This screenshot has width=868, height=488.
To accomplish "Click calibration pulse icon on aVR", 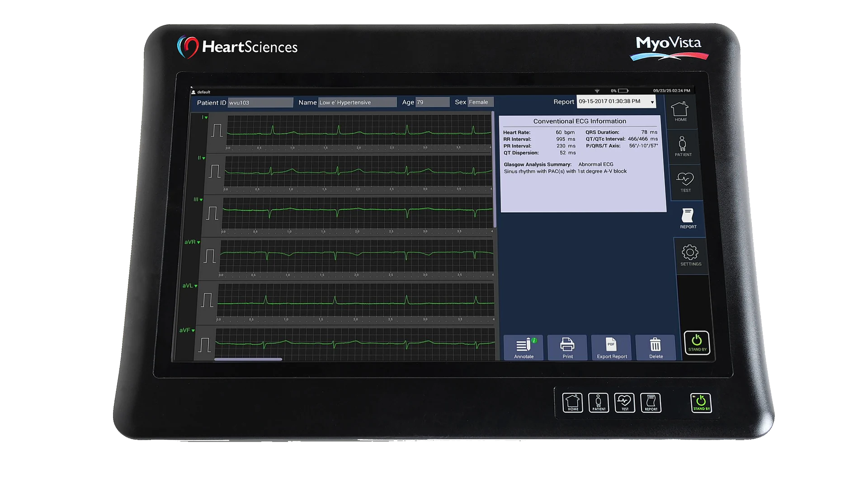I will click(x=210, y=256).
